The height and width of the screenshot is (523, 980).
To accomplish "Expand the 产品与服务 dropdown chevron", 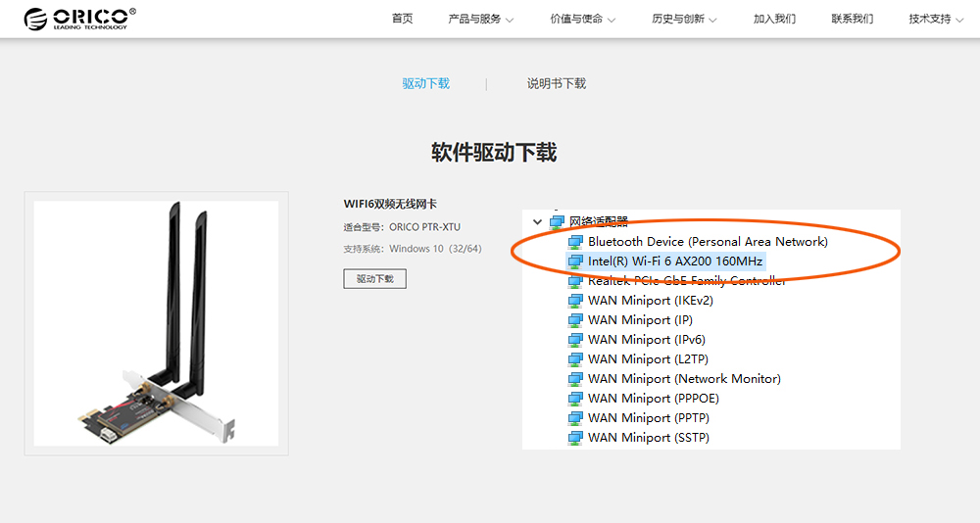I will [510, 20].
